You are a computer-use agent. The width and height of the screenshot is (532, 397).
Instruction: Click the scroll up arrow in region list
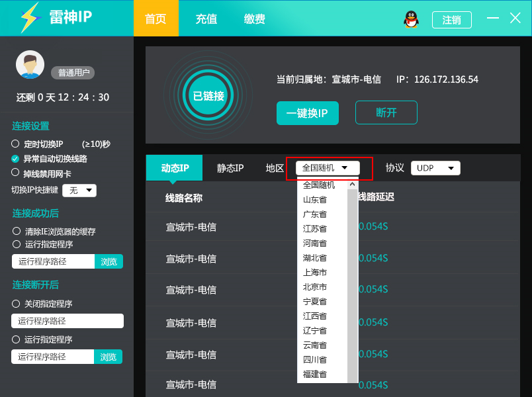click(x=352, y=185)
